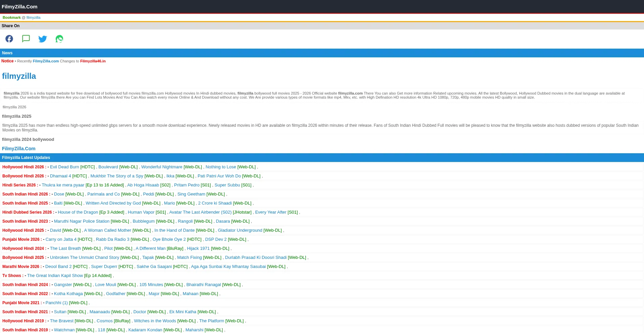
Task: Open Maruthi Nagar Police Station link
Action: point(82,221)
